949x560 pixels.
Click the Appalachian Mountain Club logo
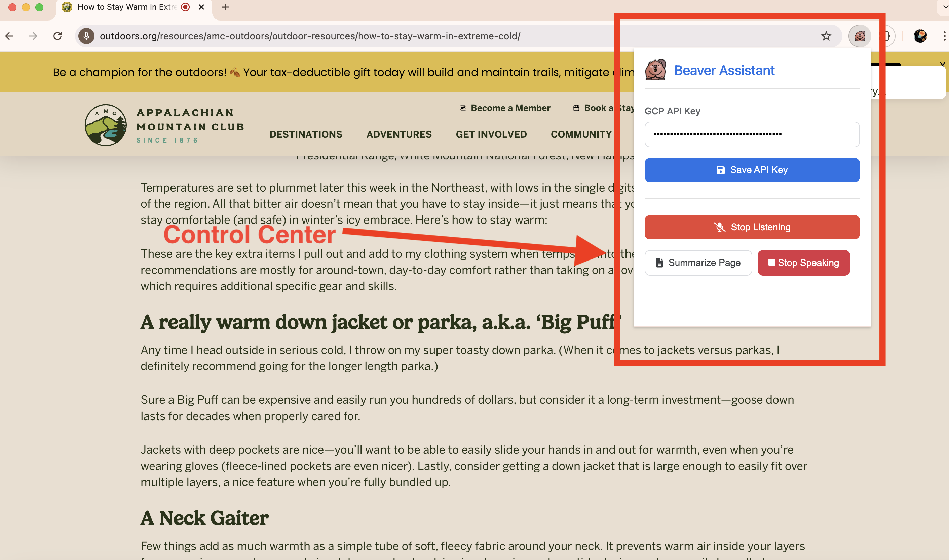[x=106, y=125]
